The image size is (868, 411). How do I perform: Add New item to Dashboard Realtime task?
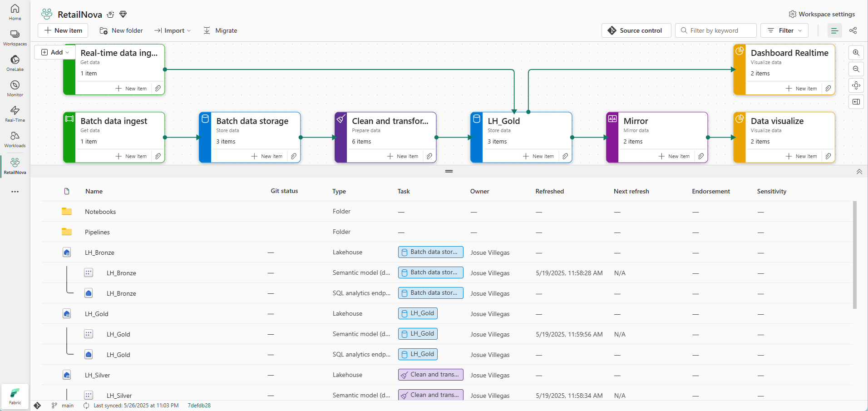[801, 89]
